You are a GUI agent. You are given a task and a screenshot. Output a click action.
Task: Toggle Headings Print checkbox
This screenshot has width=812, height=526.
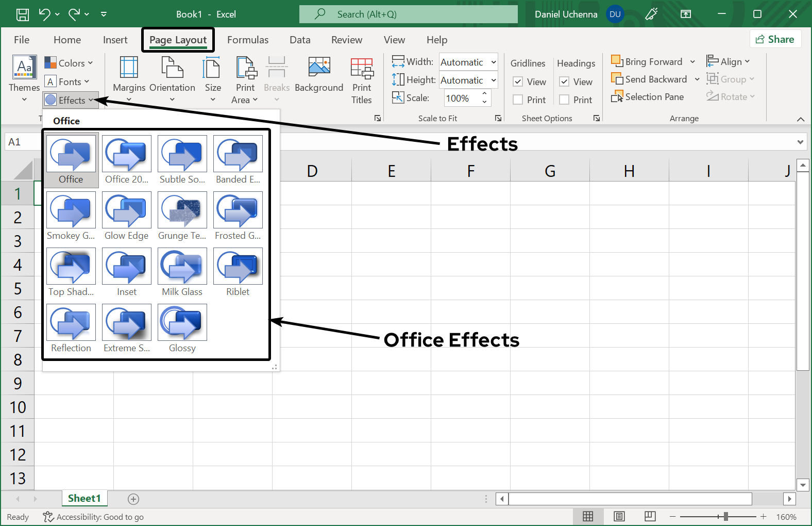[x=565, y=100]
